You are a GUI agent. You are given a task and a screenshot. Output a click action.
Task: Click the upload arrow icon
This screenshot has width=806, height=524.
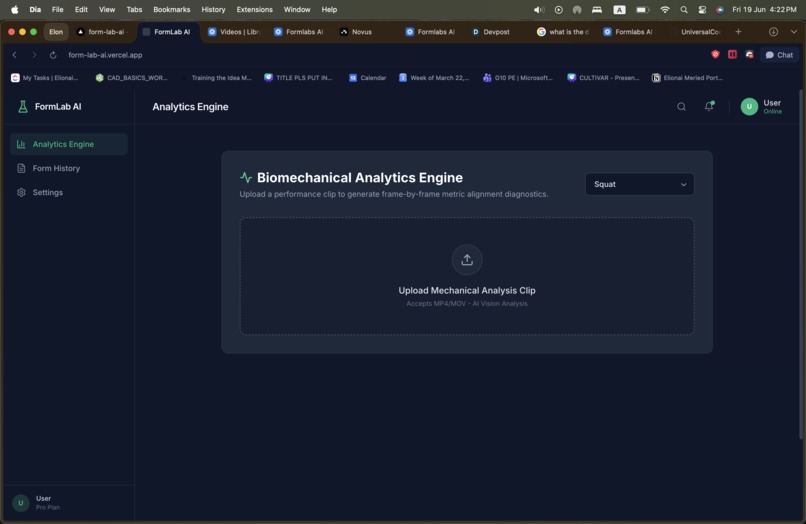(467, 260)
